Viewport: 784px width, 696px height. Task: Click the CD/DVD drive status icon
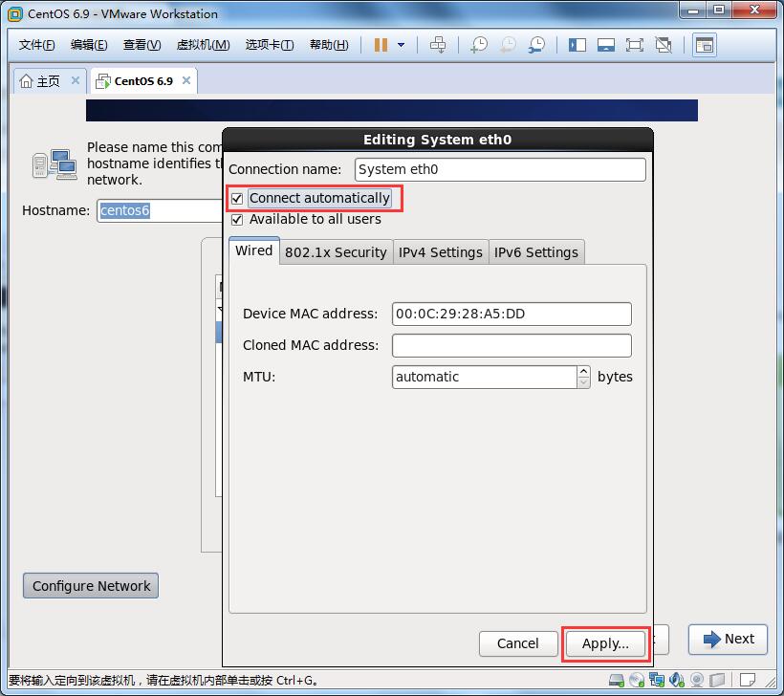(x=637, y=680)
